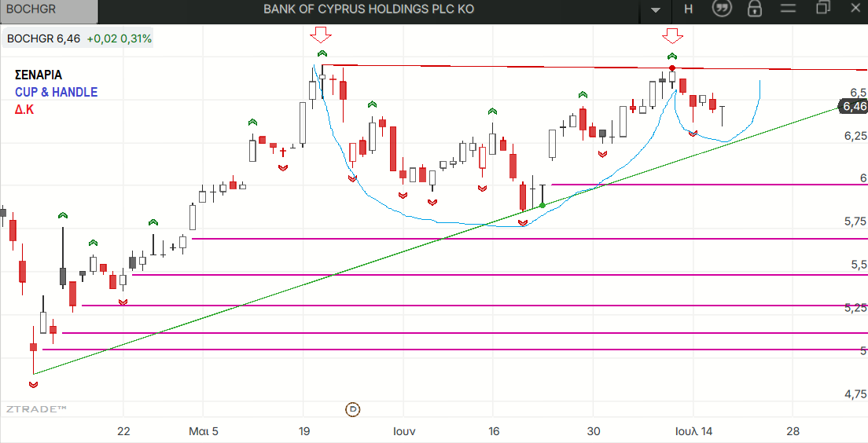Open the hamburger menu icon
The width and height of the screenshot is (868, 443).
pyautogui.click(x=789, y=9)
